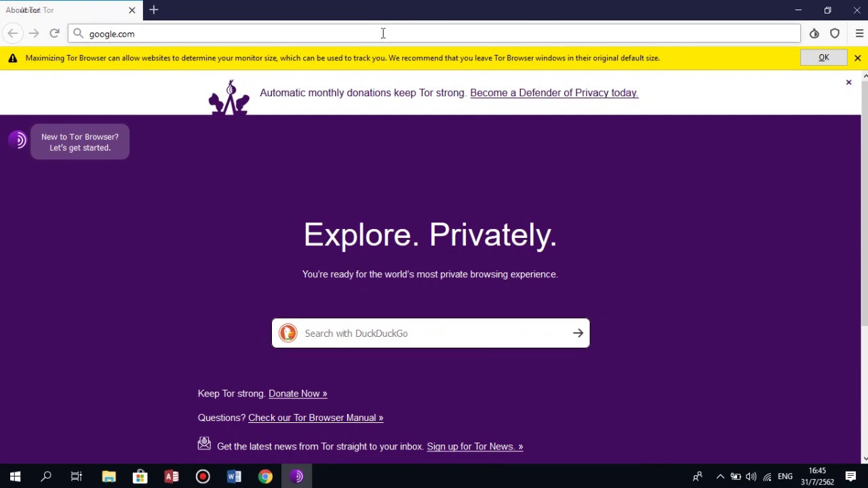
Task: Open the volume control tray icon
Action: click(x=751, y=476)
